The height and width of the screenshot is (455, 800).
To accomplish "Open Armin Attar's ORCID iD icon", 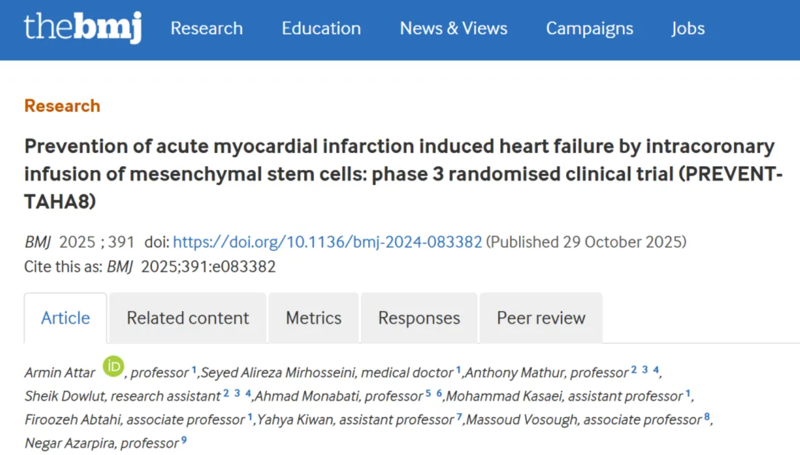I will (x=113, y=369).
